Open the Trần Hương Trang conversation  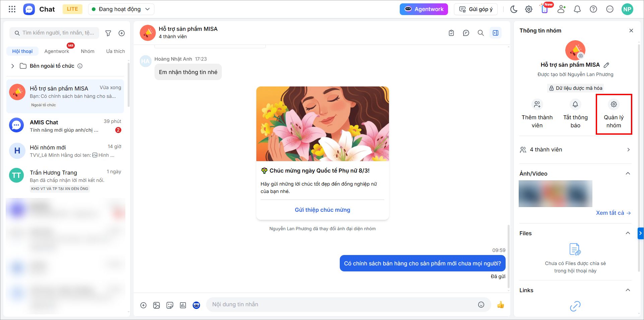pos(65,180)
